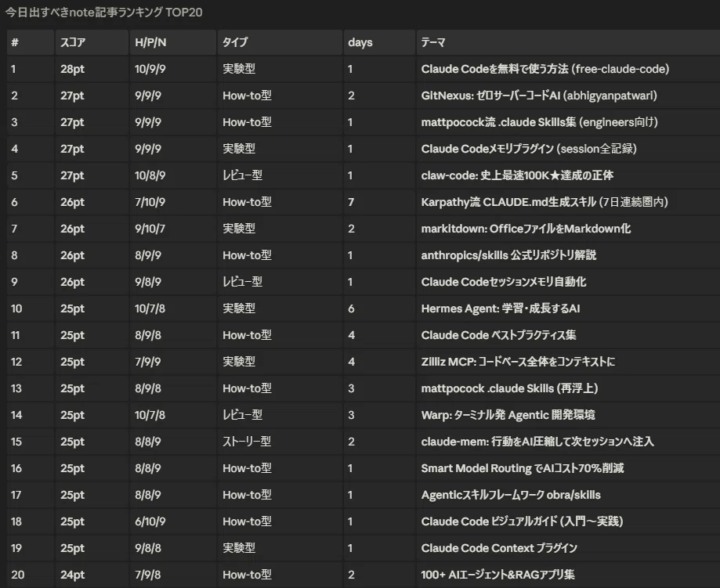Click Claude Codeメモリプラグイン theme cell

click(568, 150)
